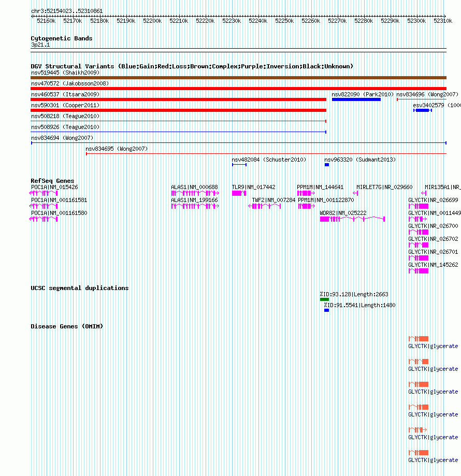Click the ALAS1|NM_199166 transcript label
The height and width of the screenshot is (476, 461).
coord(194,200)
